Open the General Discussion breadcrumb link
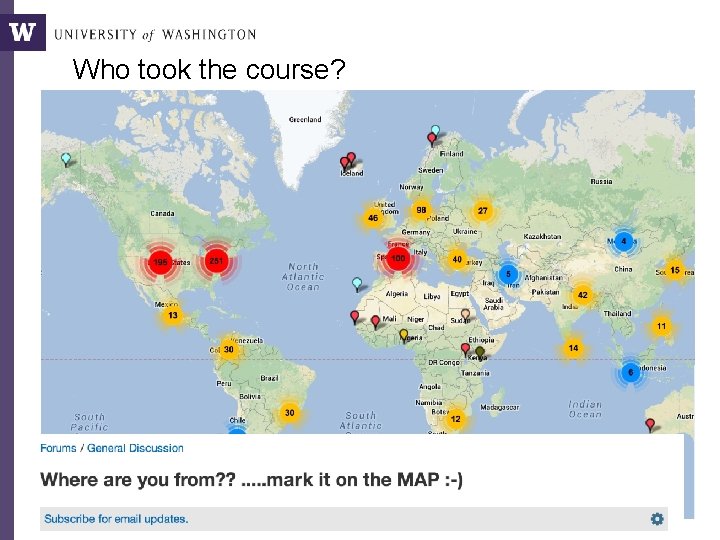The width and height of the screenshot is (720, 540). pyautogui.click(x=135, y=448)
